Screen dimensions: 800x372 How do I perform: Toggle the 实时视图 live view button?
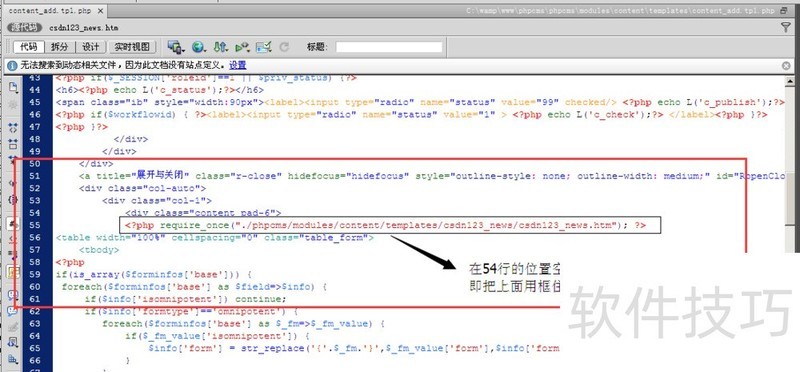tap(132, 47)
